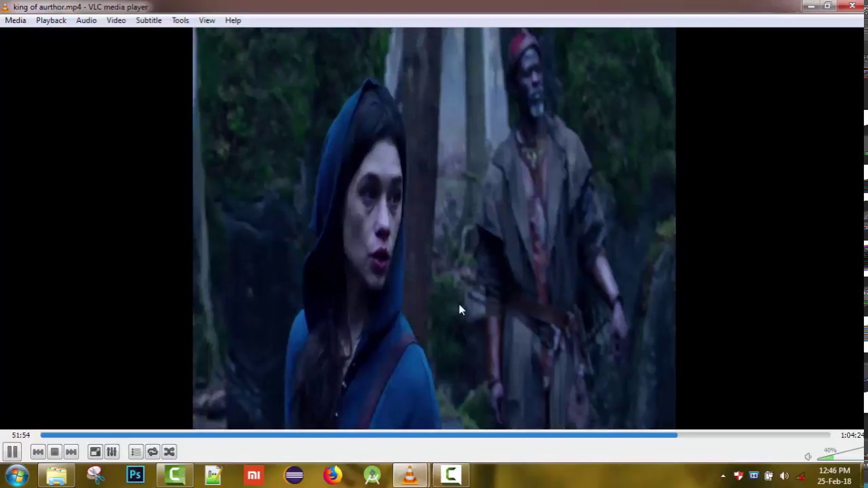Viewport: 868px width, 488px height.
Task: Open the Dolby tray icon
Action: [x=753, y=476]
